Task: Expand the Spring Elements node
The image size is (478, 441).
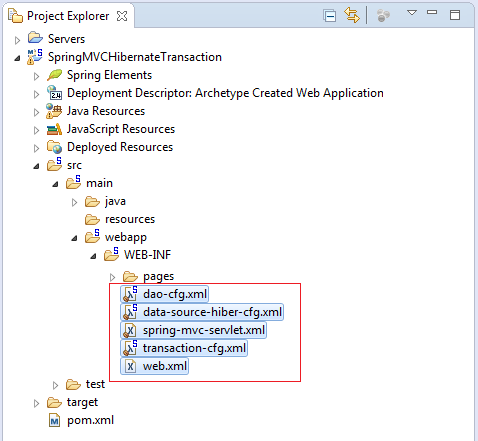Action: pos(36,77)
